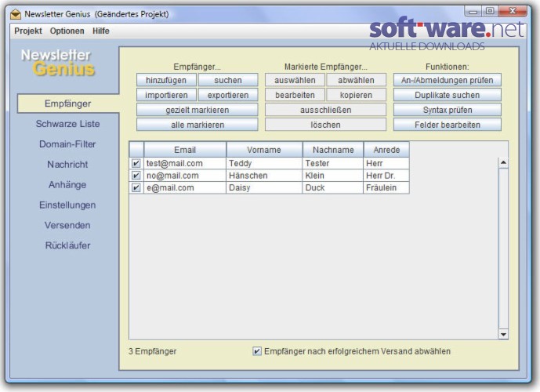The image size is (540, 392).
Task: Select the test@mail.com email cell
Action: click(x=185, y=163)
